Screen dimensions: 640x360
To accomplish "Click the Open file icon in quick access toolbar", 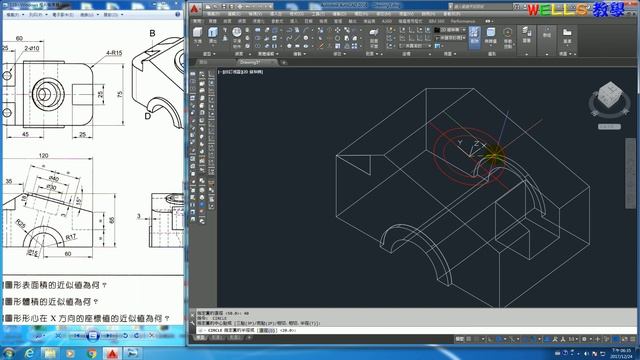I will pos(216,7).
